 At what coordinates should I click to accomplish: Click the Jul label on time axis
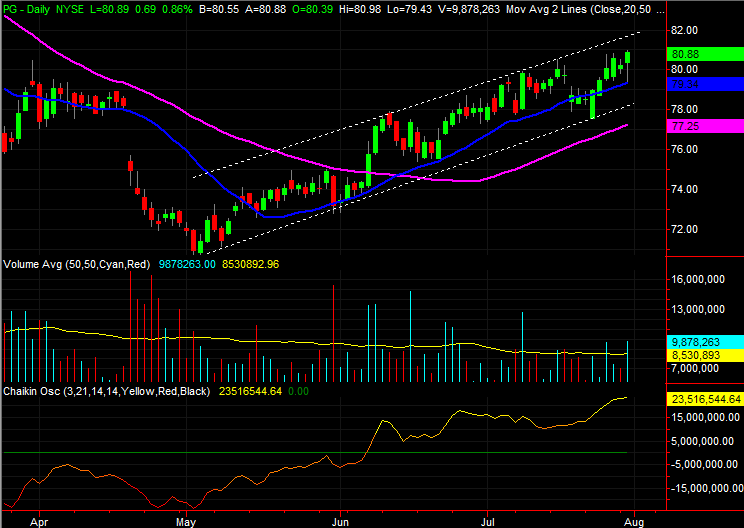[x=487, y=522]
